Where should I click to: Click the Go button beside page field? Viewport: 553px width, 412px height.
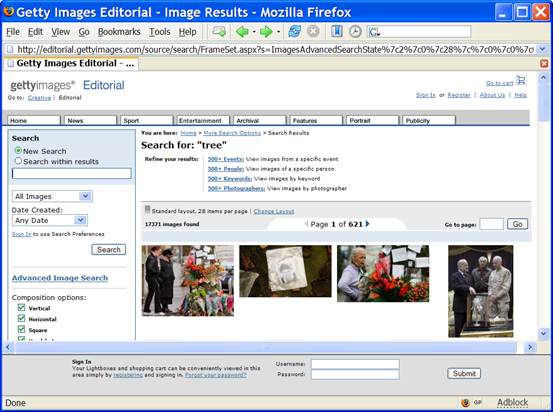coord(517,224)
